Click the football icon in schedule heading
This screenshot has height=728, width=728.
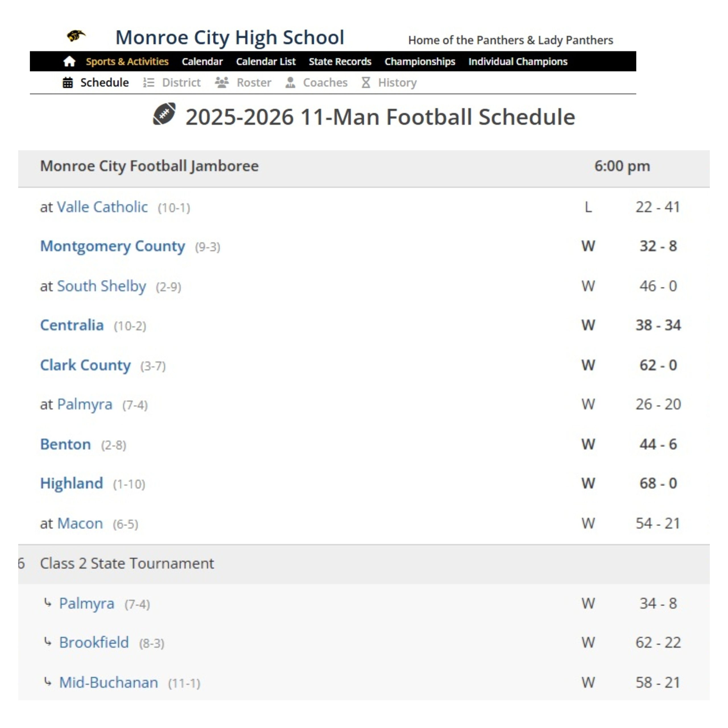(x=164, y=114)
